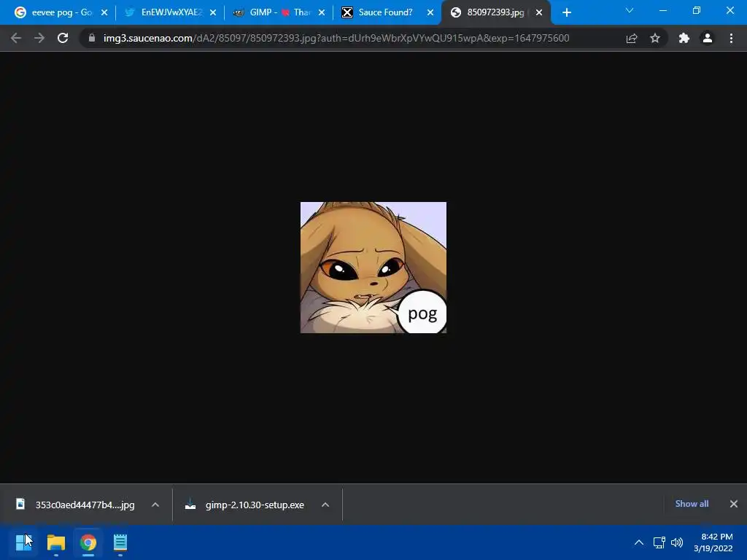747x560 pixels.
Task: Close the GIMP tab
Action: click(x=322, y=12)
